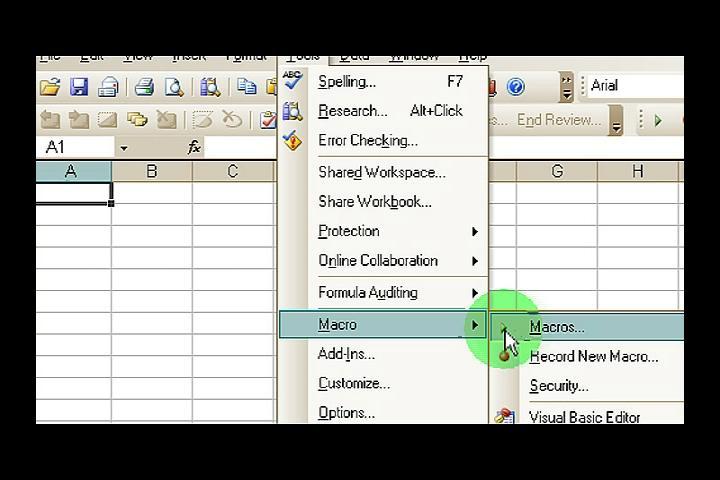Image resolution: width=720 pixels, height=480 pixels.
Task: Select column C header
Action: (233, 171)
